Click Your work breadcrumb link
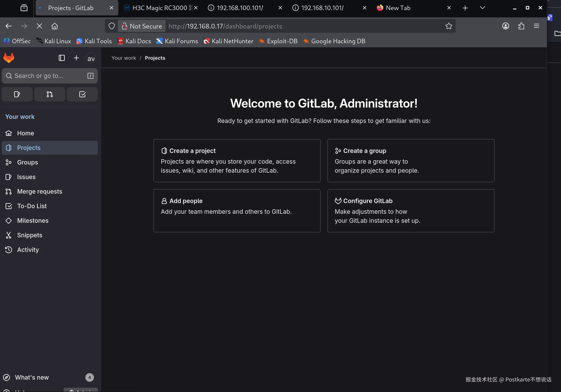The width and height of the screenshot is (561, 392). tap(124, 58)
